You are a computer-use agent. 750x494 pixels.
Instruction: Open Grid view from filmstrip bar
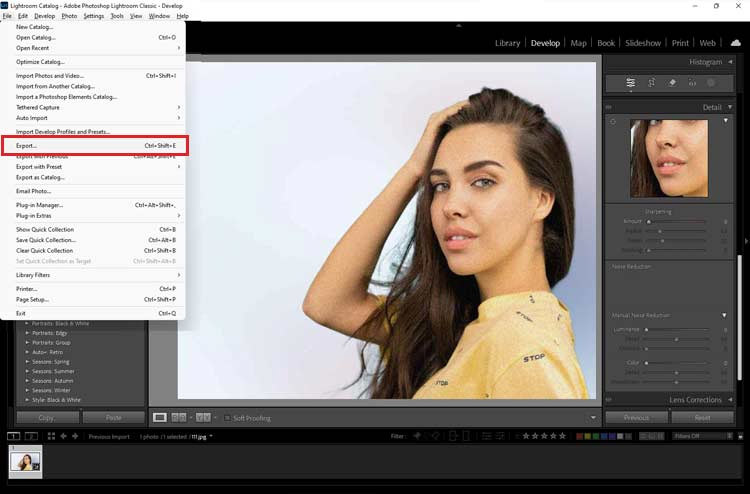[51, 436]
